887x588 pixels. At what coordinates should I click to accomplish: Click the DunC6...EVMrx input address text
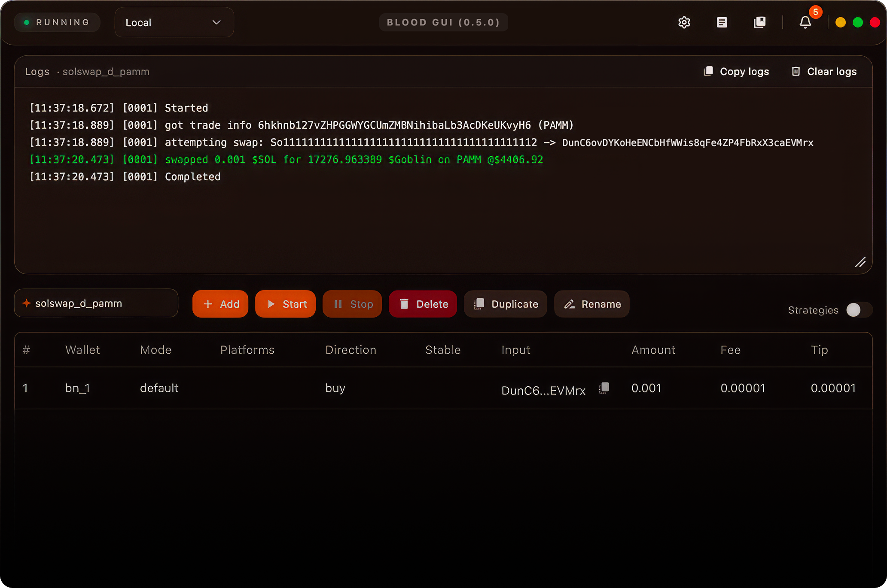click(543, 391)
